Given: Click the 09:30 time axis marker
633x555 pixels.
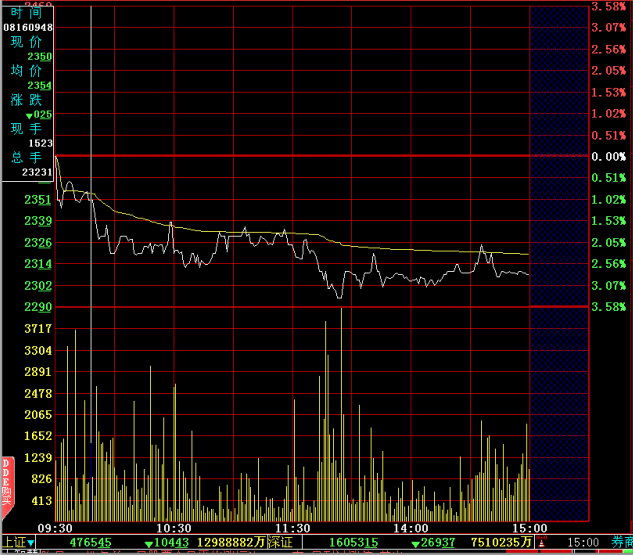Looking at the screenshot, I should pos(54,528).
